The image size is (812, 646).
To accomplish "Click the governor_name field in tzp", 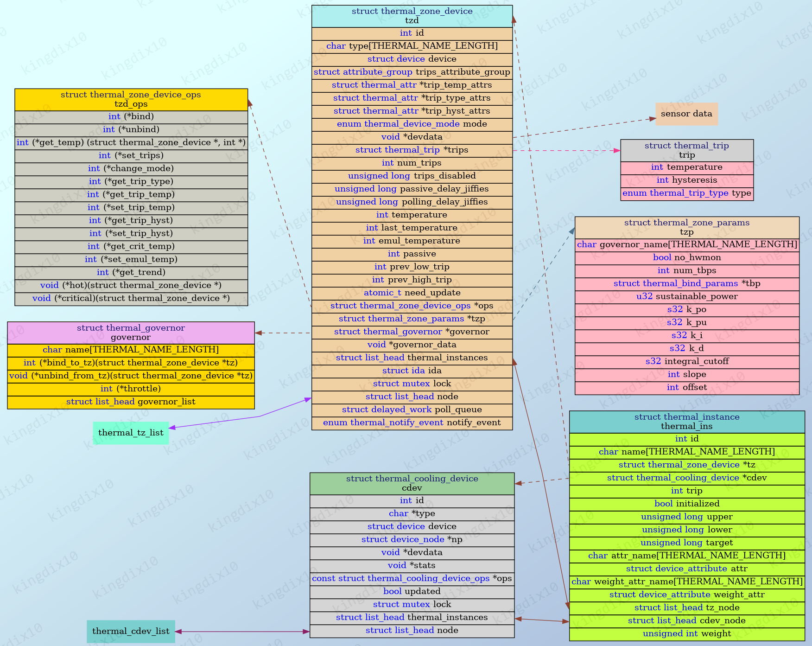I will click(x=687, y=244).
